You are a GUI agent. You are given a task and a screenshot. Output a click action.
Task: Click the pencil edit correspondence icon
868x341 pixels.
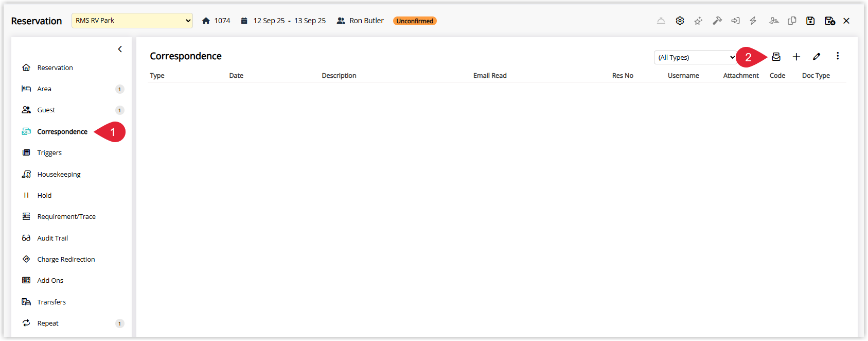coord(817,57)
